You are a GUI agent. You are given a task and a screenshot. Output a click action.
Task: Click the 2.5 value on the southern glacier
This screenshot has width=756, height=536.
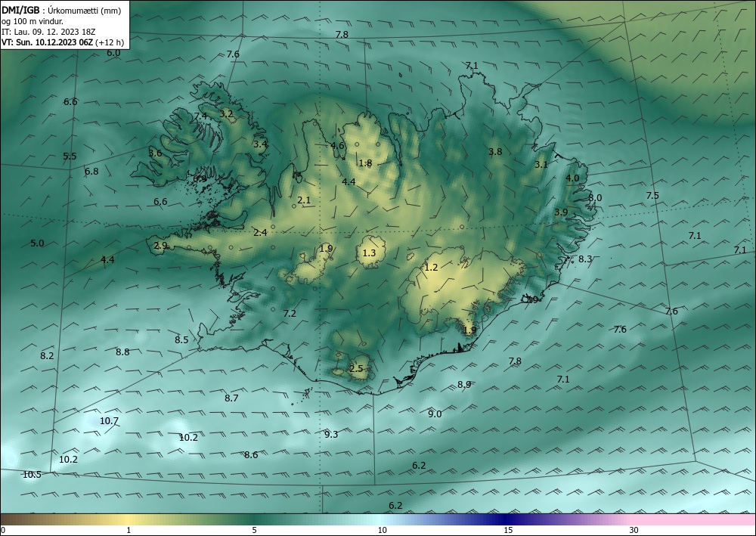[356, 369]
